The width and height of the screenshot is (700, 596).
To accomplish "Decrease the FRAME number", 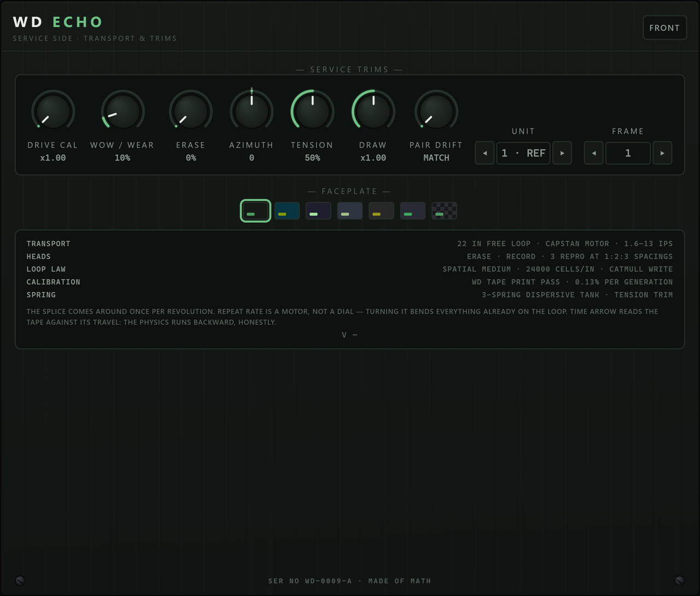I will point(594,153).
